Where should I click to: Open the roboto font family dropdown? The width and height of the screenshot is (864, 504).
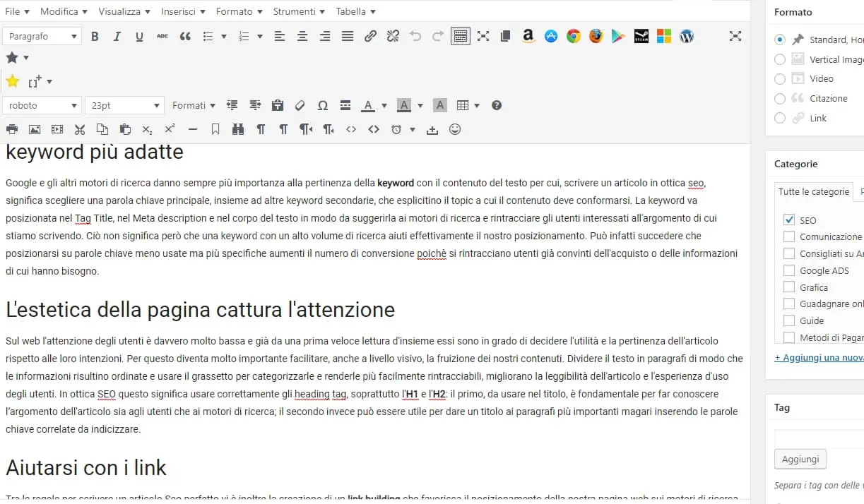pyautogui.click(x=42, y=105)
